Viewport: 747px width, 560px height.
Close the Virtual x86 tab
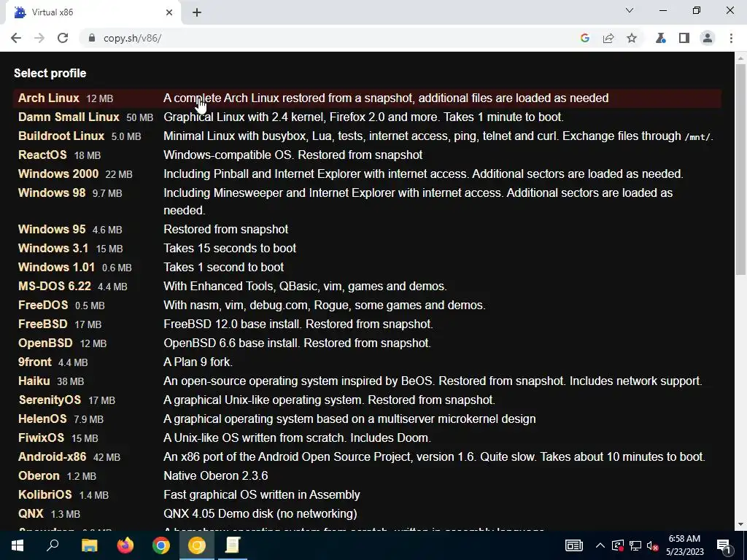169,12
